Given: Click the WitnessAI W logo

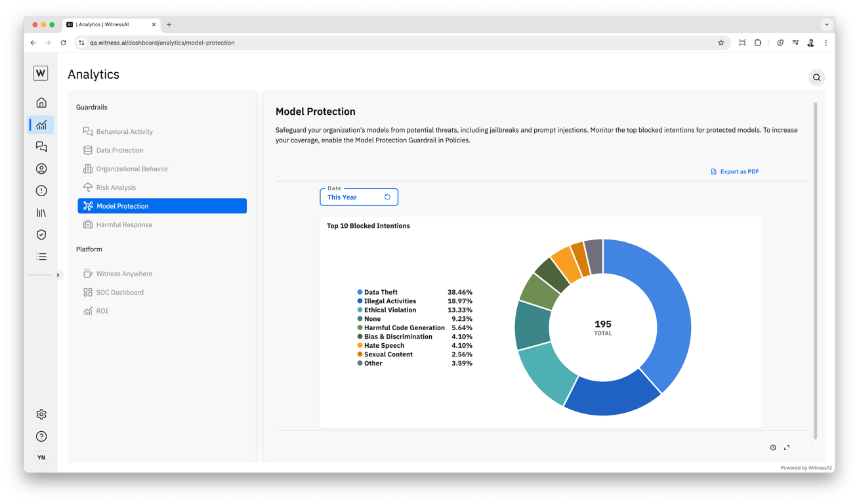Looking at the screenshot, I should click(x=41, y=73).
